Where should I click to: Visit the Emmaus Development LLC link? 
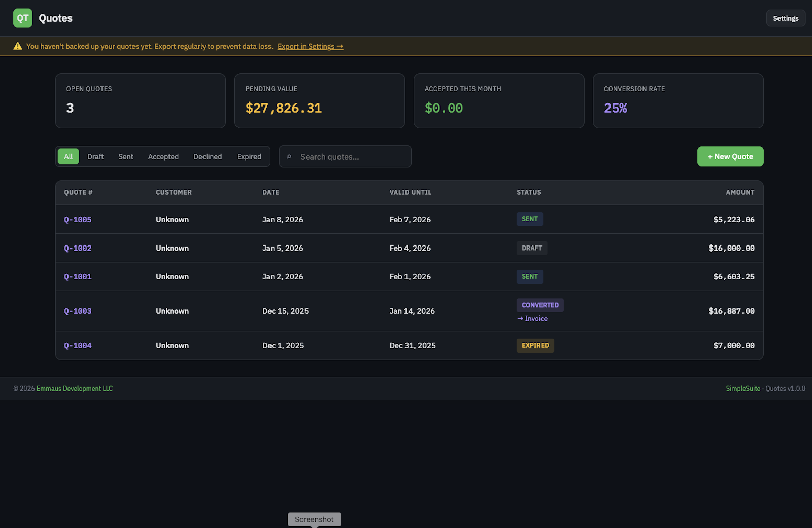pos(75,389)
